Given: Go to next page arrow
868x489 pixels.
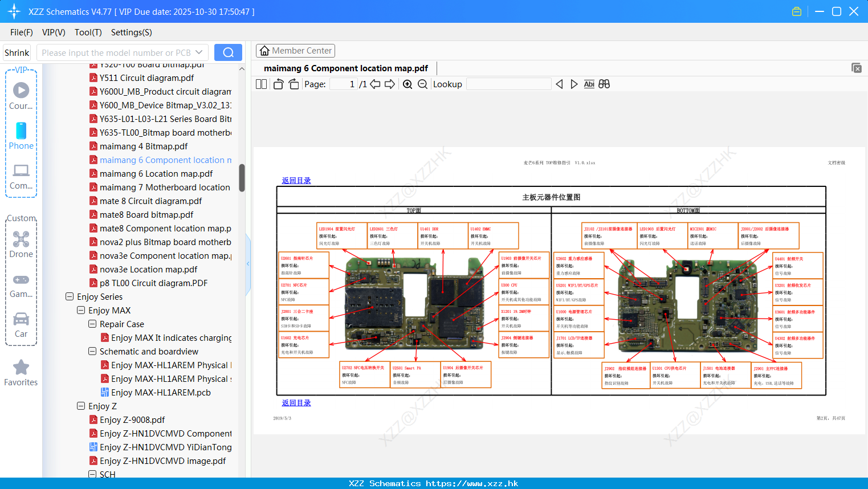Looking at the screenshot, I should pos(390,84).
